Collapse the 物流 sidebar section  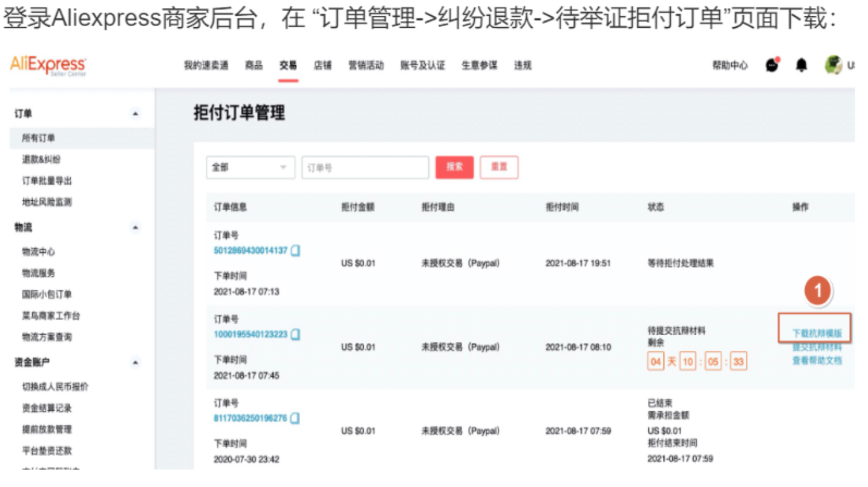(x=135, y=228)
